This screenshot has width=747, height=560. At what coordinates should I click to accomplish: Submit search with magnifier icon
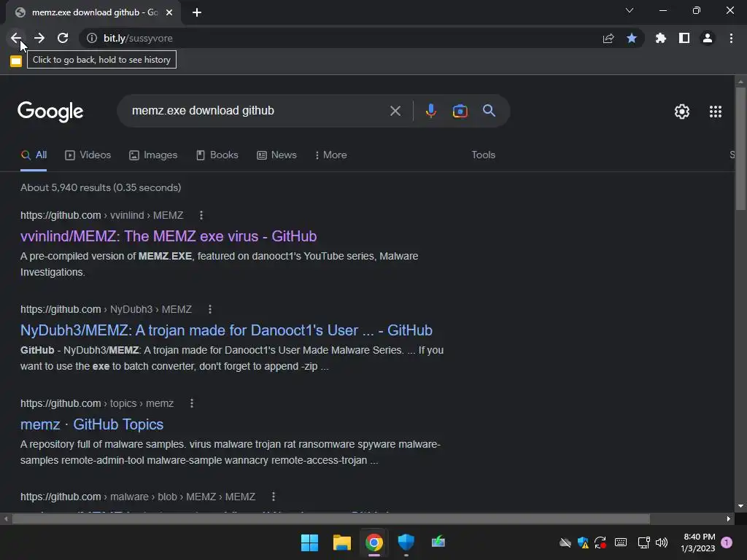[x=489, y=111]
